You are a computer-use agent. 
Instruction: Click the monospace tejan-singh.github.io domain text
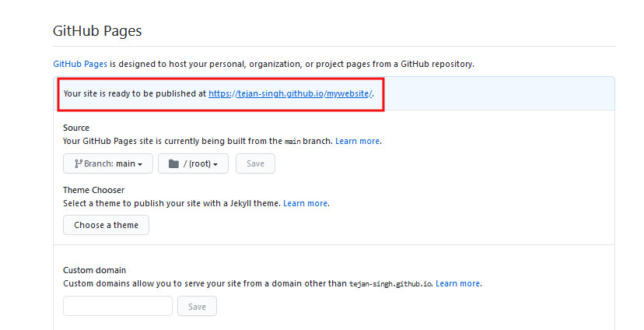[x=390, y=284]
